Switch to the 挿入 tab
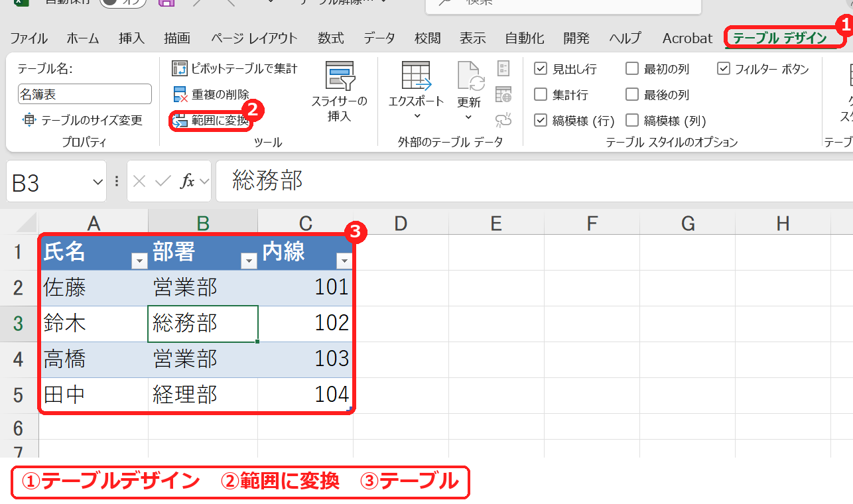This screenshot has height=504, width=853. [x=131, y=38]
